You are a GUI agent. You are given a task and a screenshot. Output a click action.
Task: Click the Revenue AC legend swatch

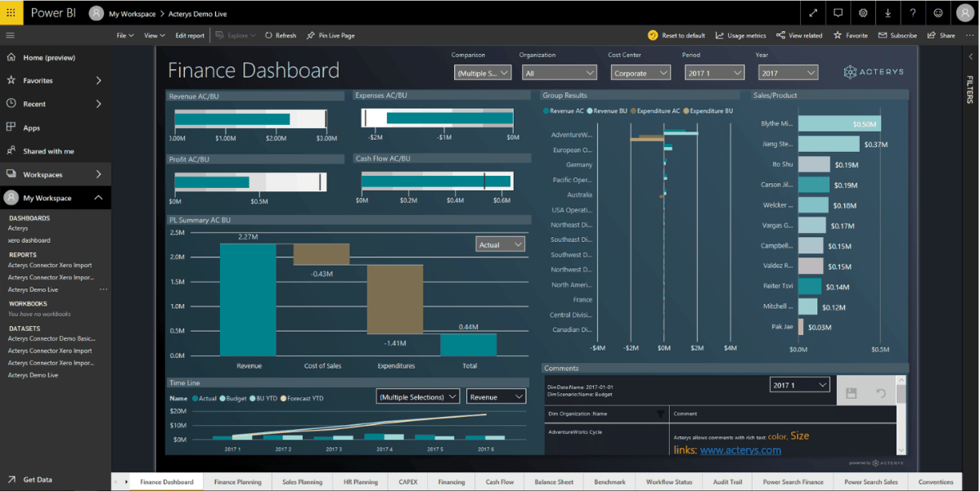(546, 111)
